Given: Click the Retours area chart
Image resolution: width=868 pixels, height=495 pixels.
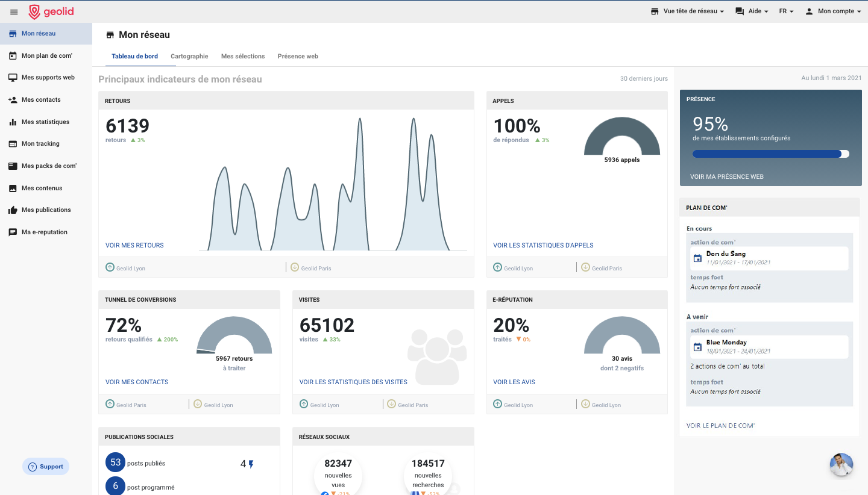Looking at the screenshot, I should tap(333, 184).
